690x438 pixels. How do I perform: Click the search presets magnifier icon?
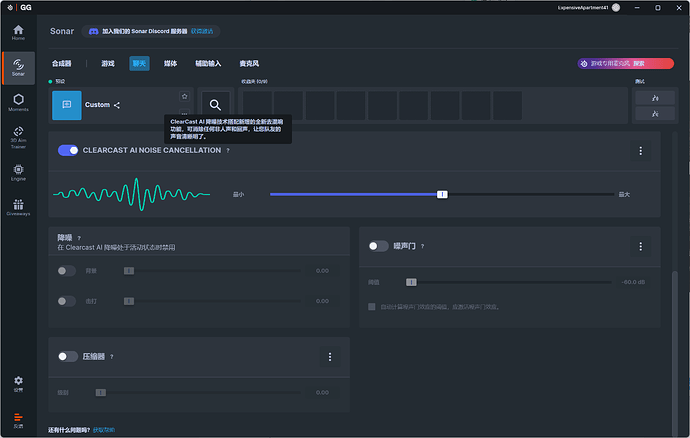215,105
